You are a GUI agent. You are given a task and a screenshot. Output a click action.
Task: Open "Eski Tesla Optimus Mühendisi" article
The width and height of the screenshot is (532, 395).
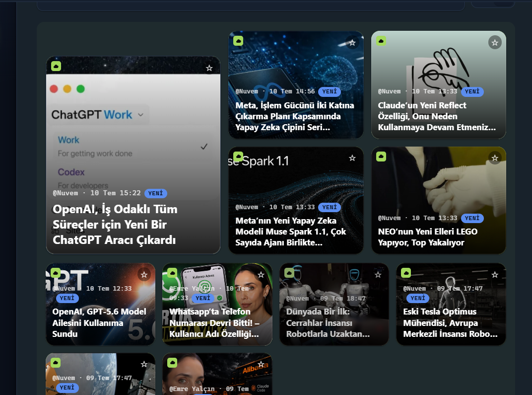tap(450, 322)
